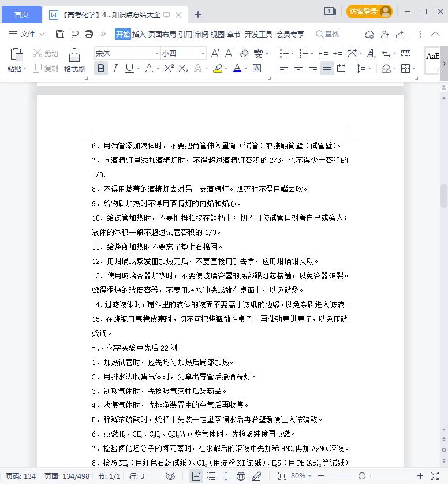Center align the paragraph
Viewport: 448px width, 484px height.
click(x=298, y=68)
